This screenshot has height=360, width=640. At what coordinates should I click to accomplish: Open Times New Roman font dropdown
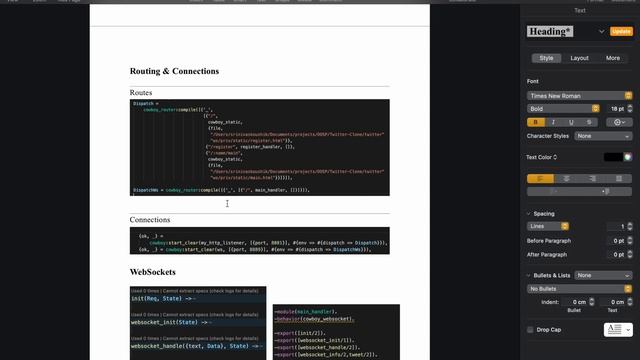[579, 96]
